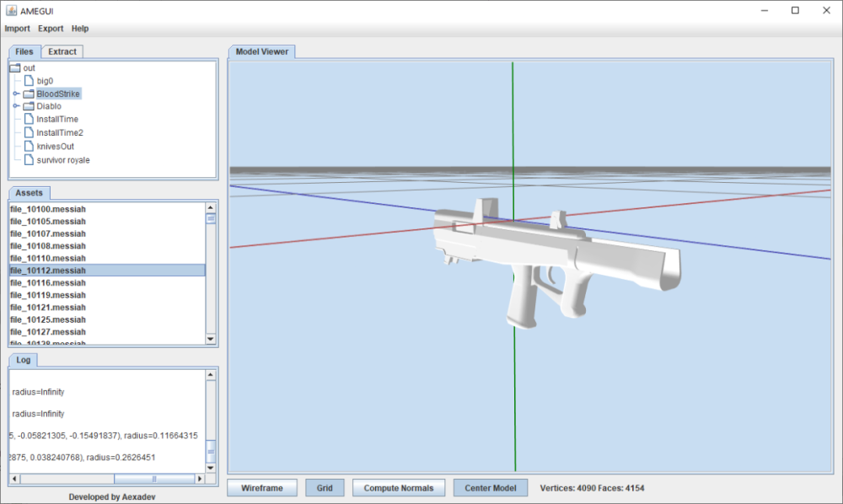Click the Diablo folder icon

pyautogui.click(x=29, y=106)
